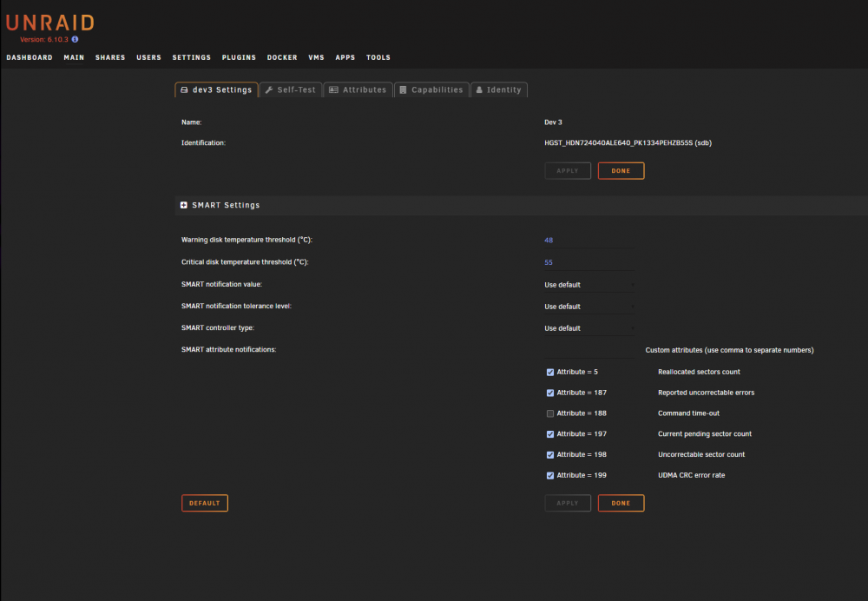
Task: Click the upper Done button
Action: (x=621, y=170)
